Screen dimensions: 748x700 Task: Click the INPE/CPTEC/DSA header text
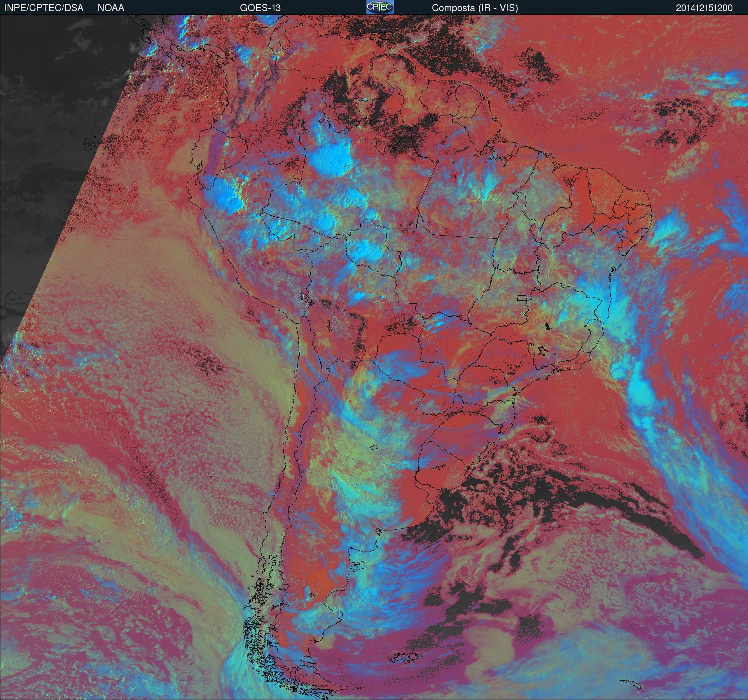coord(44,8)
